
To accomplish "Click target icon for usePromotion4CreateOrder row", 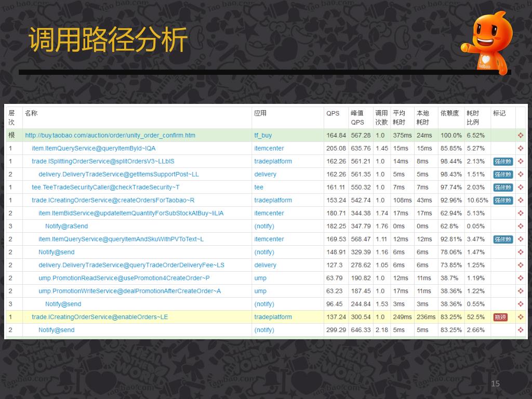I will [521, 278].
